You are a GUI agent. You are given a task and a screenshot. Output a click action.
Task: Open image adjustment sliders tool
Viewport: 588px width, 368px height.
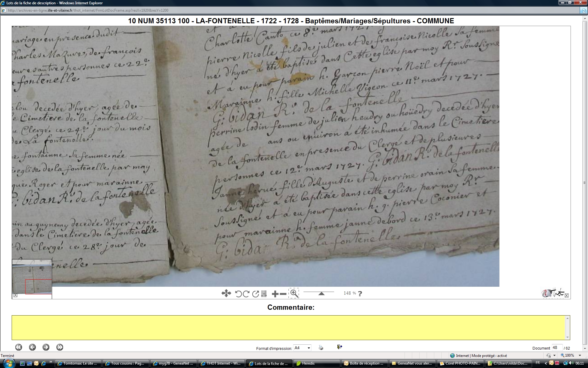pyautogui.click(x=264, y=294)
